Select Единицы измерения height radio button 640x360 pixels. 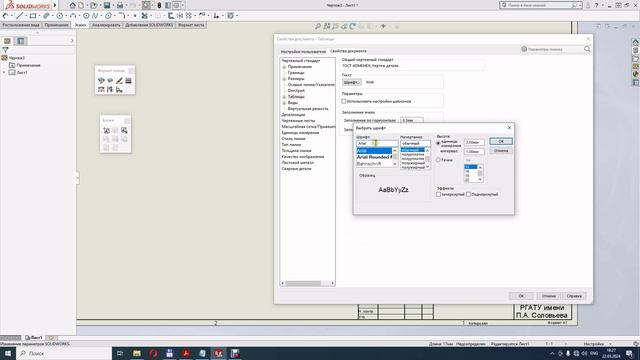438,143
